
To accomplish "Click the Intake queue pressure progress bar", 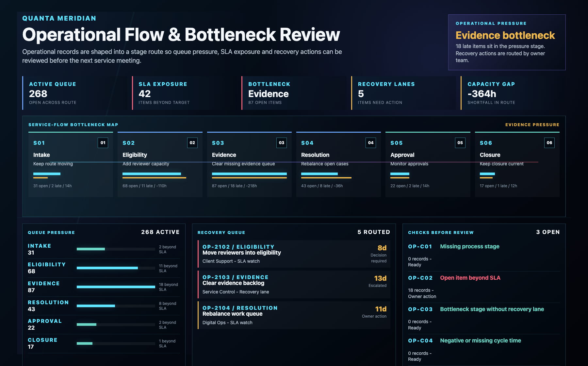I will click(x=116, y=249).
